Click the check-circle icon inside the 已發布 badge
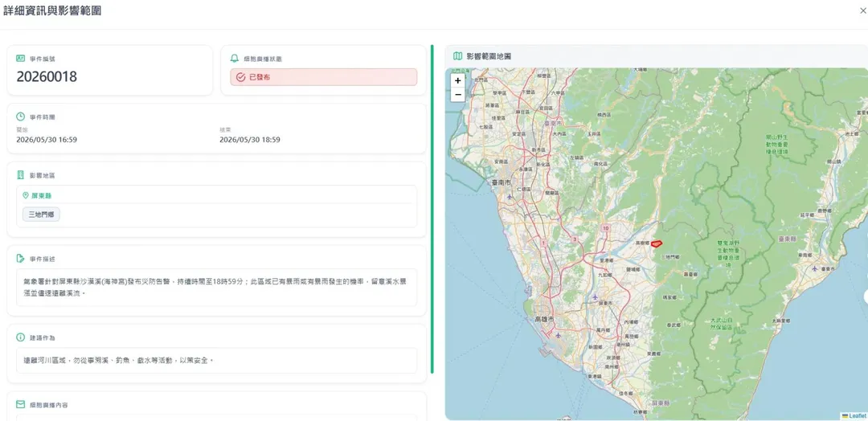Viewport: 868px width, 421px height. pyautogui.click(x=240, y=77)
